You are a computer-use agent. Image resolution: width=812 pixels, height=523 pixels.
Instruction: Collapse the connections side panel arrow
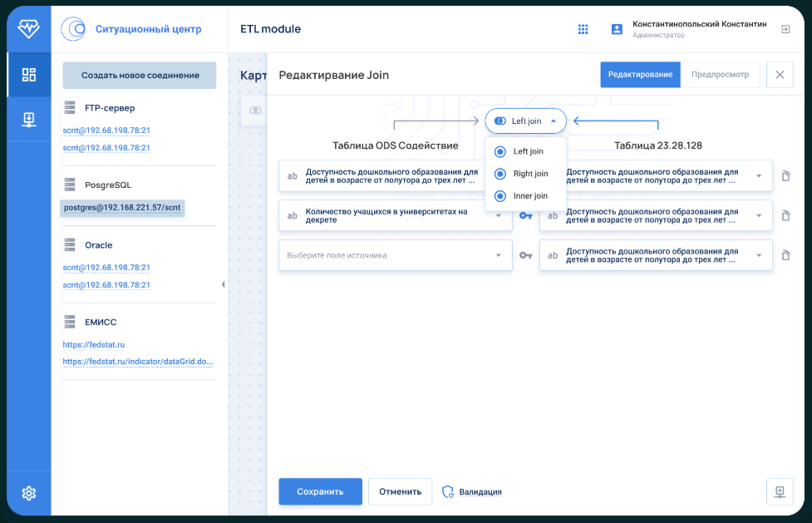223,285
